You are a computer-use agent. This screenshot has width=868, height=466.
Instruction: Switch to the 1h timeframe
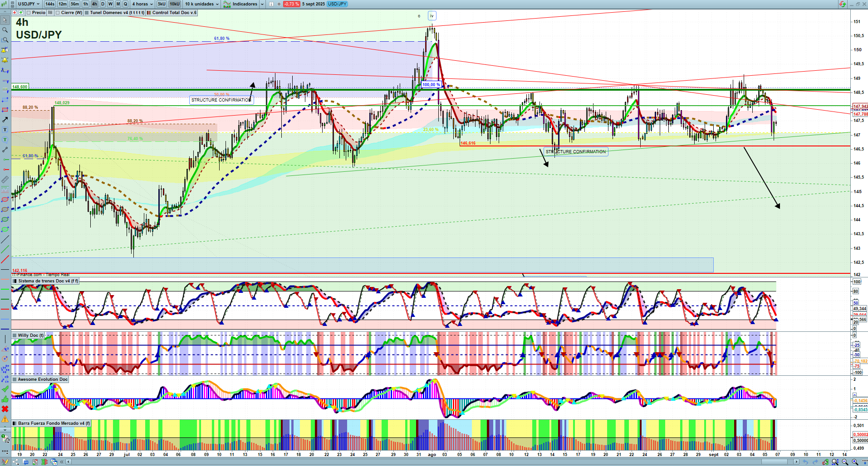[85, 4]
